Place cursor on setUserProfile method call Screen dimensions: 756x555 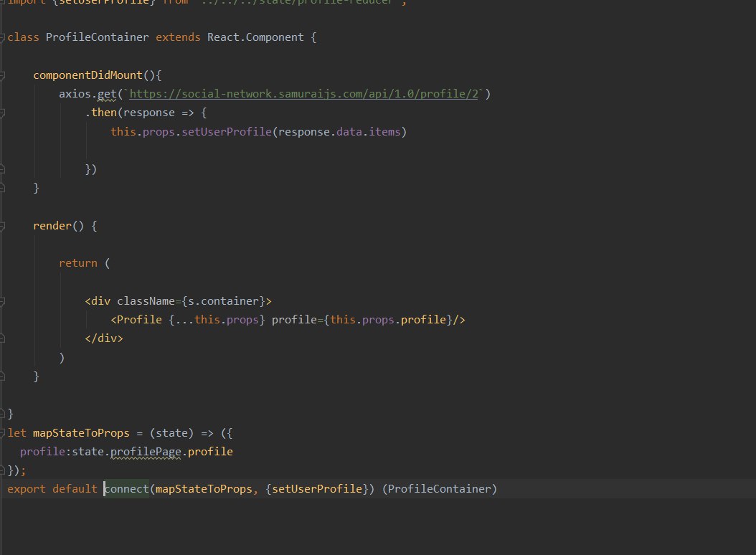coord(227,132)
